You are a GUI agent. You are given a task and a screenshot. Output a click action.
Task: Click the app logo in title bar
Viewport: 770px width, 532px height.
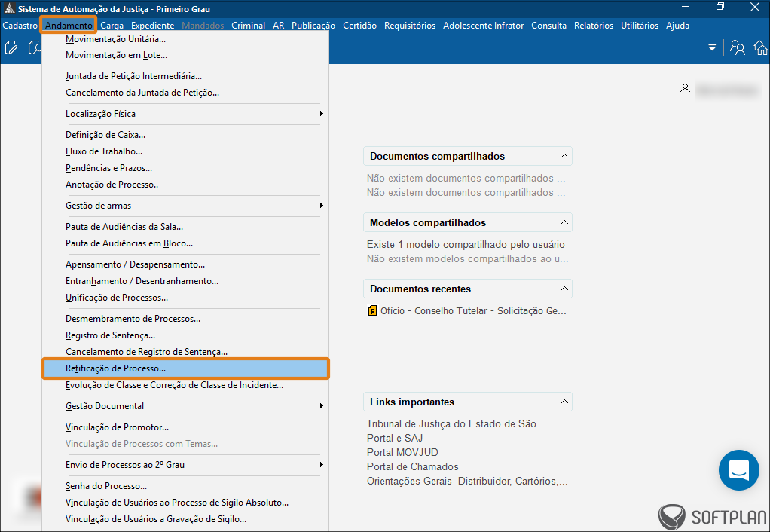click(9, 8)
